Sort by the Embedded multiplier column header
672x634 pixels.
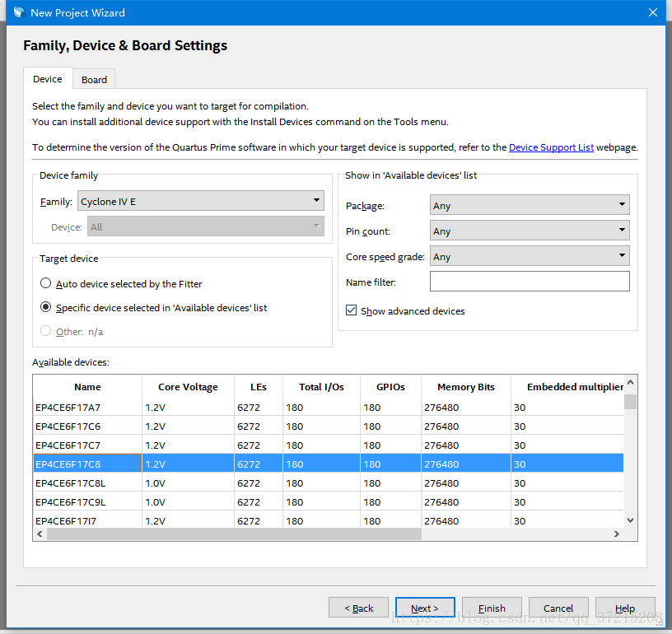point(567,387)
